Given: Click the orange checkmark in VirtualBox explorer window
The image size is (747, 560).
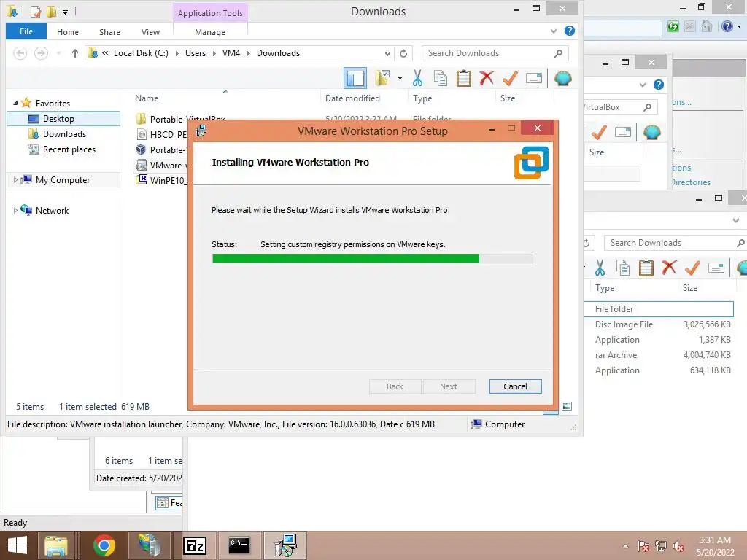Looking at the screenshot, I should click(599, 132).
